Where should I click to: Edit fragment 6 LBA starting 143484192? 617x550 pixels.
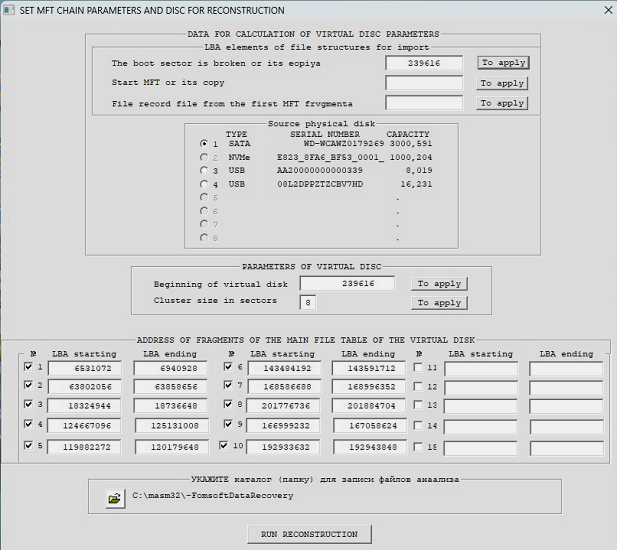[x=284, y=369]
